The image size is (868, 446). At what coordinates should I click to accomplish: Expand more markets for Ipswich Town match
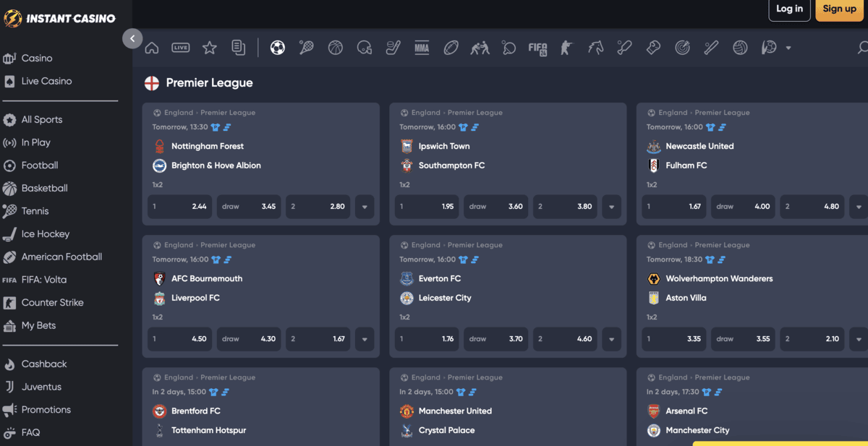612,207
